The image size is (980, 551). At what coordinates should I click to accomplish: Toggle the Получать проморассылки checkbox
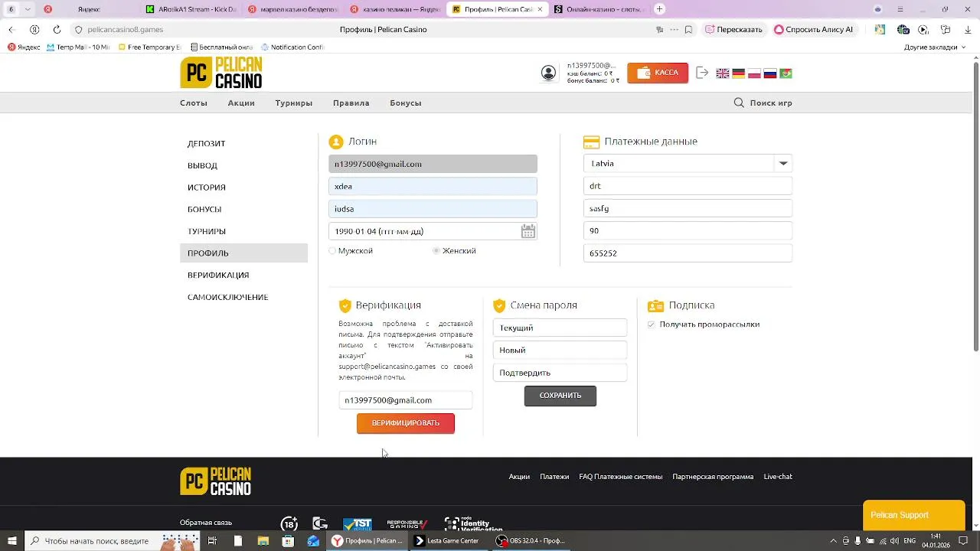pyautogui.click(x=651, y=324)
